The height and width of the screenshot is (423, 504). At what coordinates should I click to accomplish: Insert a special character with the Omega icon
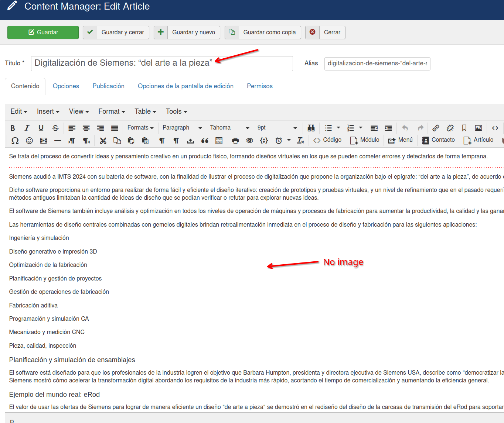[x=15, y=140]
